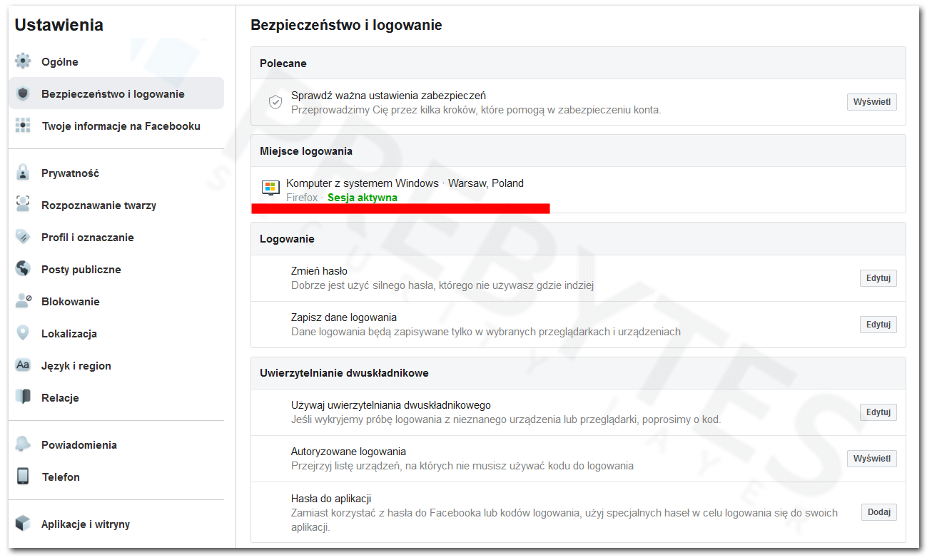Open Relacje settings
Image resolution: width=932 pixels, height=560 pixels.
pyautogui.click(x=59, y=397)
